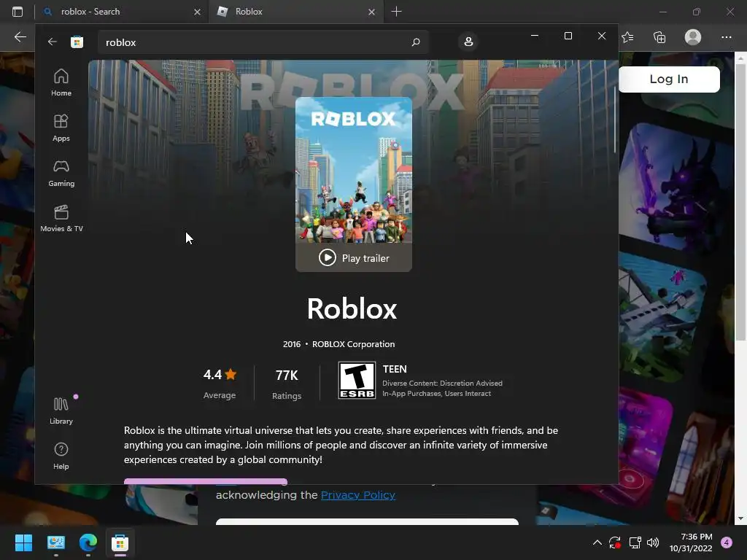Image resolution: width=747 pixels, height=560 pixels.
Task: Close the Roblox tab in Edge
Action: [371, 12]
